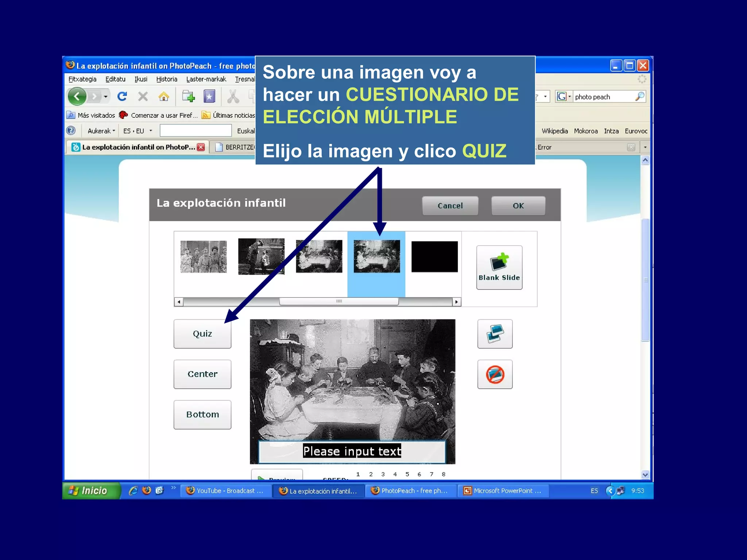
Task: Click the OK button
Action: click(x=518, y=206)
